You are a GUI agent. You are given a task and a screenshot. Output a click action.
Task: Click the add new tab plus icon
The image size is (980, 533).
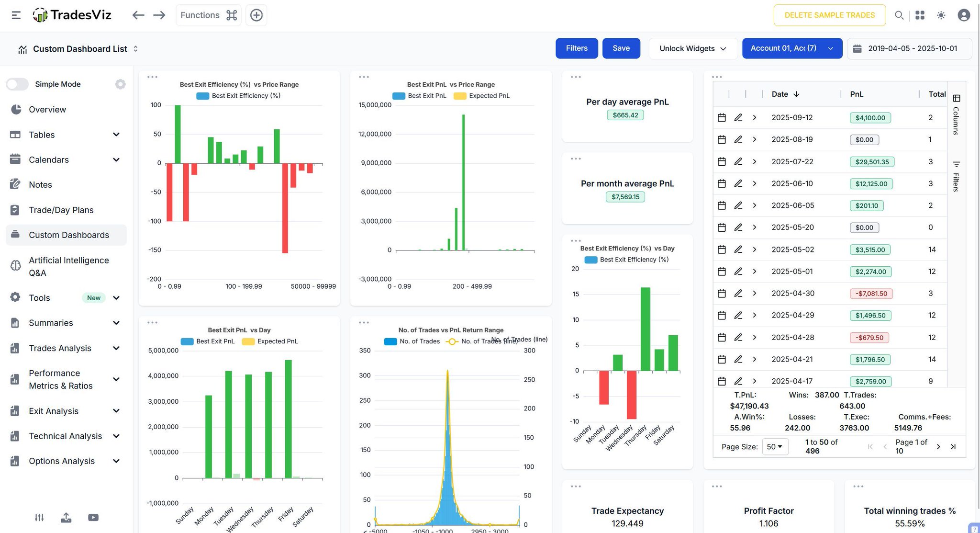256,15
